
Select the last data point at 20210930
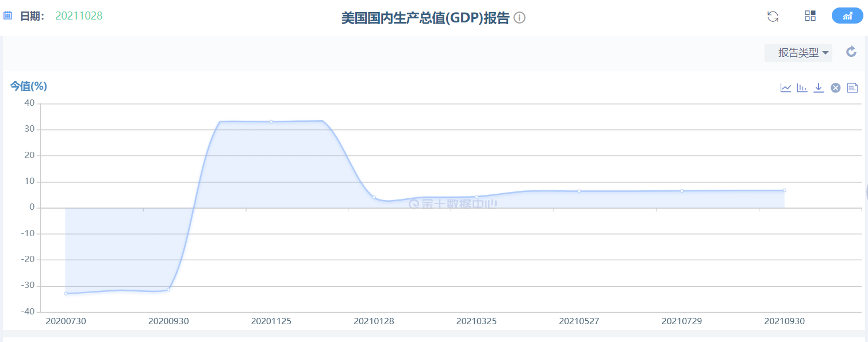(784, 190)
